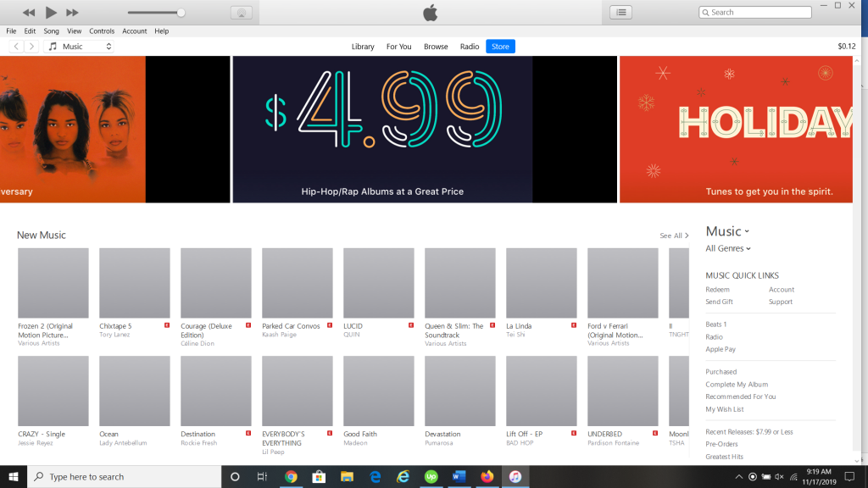Open the network Wi-Fi tray icon
The height and width of the screenshot is (488, 868).
point(793,477)
